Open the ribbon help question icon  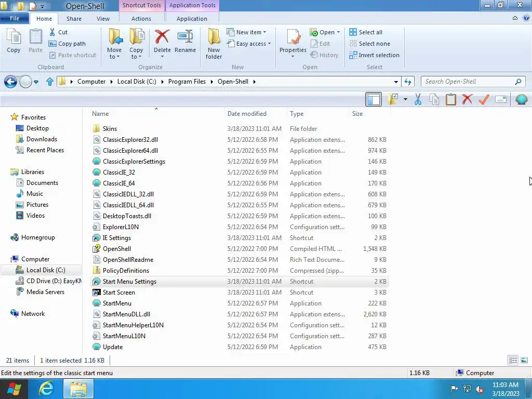click(526, 18)
